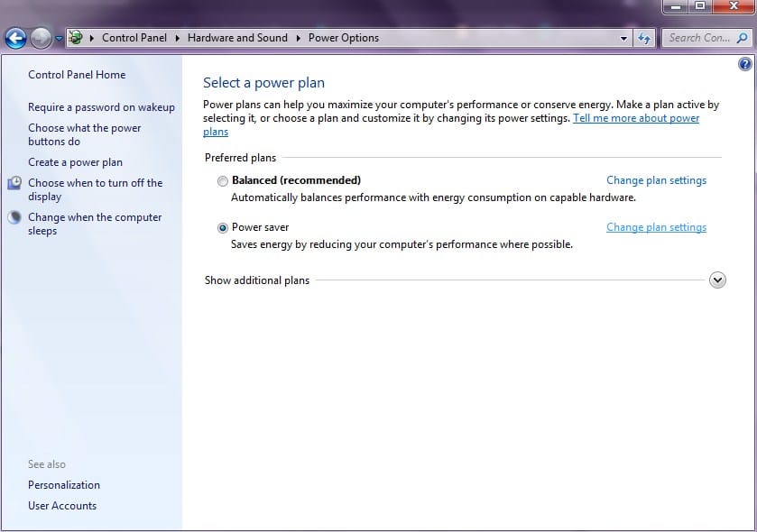Open the recent pages dropdown arrow
Viewport: 757px width, 532px height.
pos(59,38)
